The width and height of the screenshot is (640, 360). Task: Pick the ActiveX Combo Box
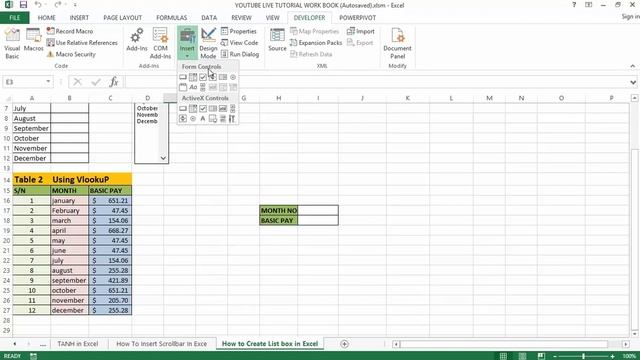(193, 108)
